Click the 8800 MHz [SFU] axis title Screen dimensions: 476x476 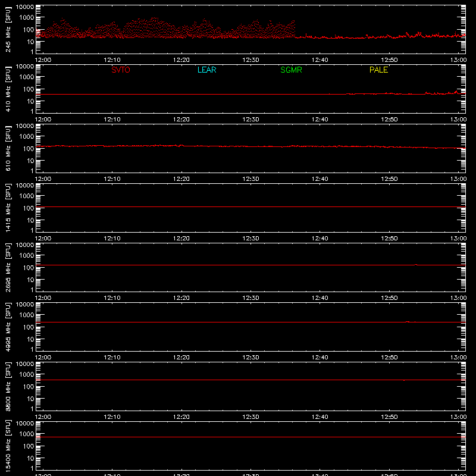pos(8,386)
